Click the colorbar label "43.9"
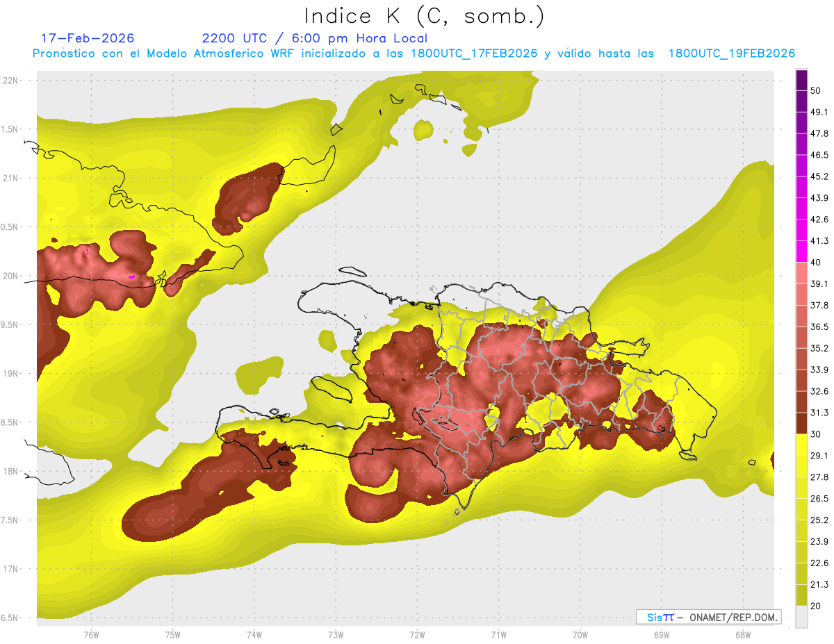This screenshot has height=644, width=834. 819,198
